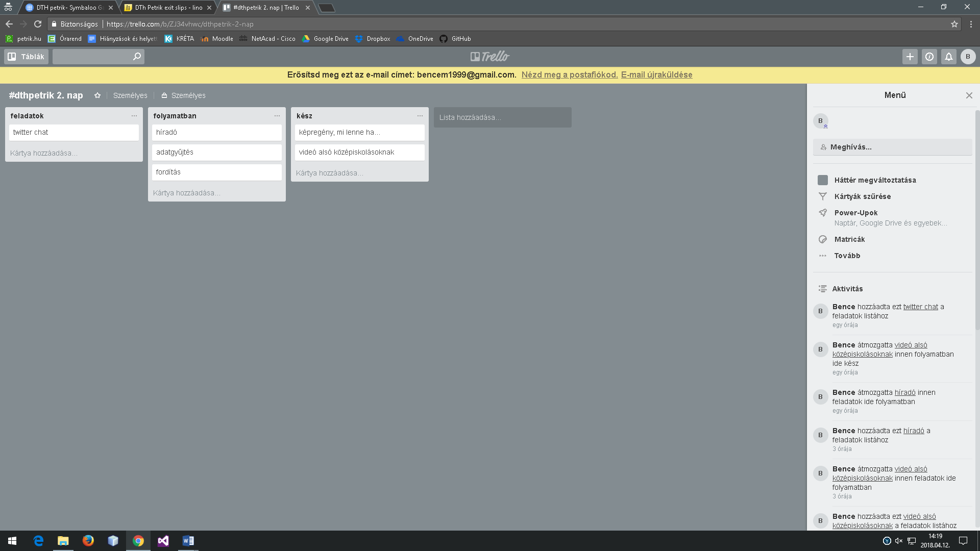The width and height of the screenshot is (980, 551).
Task: Open the information icon in header
Action: tap(929, 57)
